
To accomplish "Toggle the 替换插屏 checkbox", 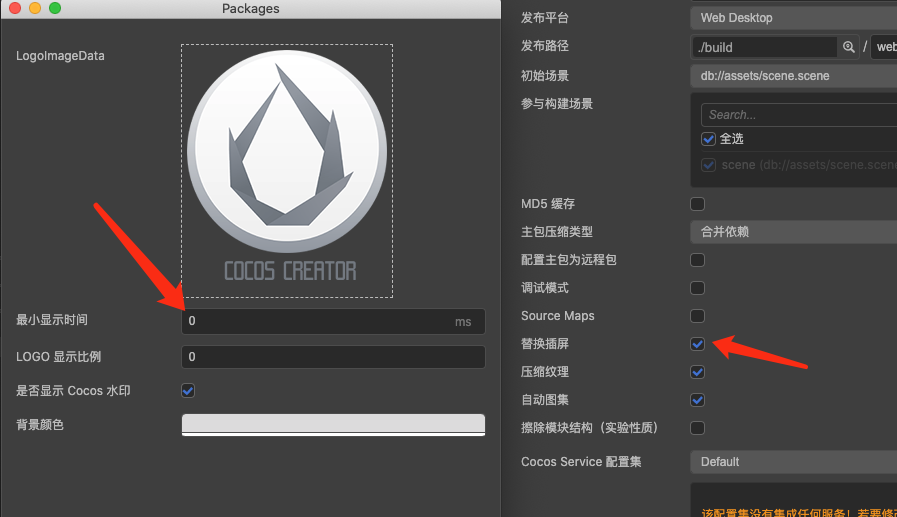I will click(x=697, y=344).
